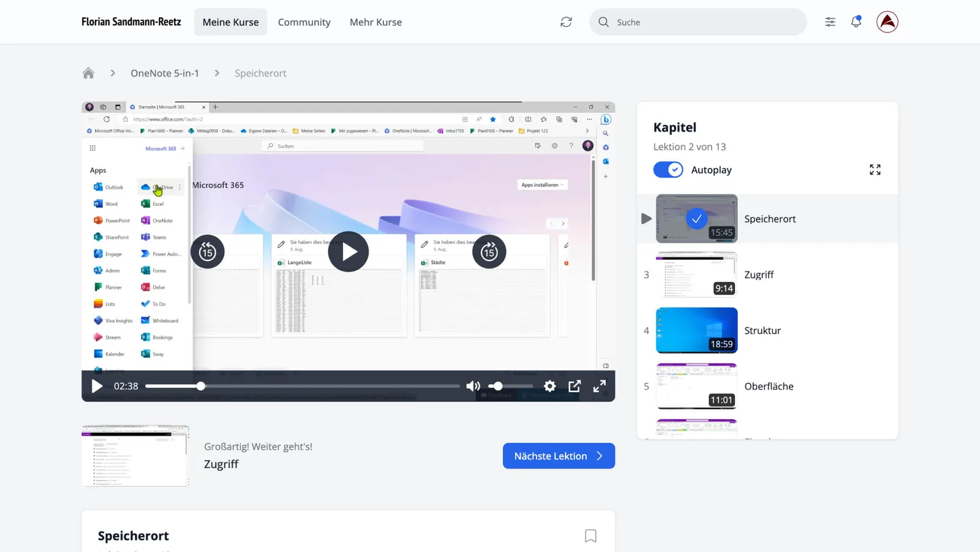Play the video with the center button
This screenshot has width=980, height=552.
(x=349, y=251)
